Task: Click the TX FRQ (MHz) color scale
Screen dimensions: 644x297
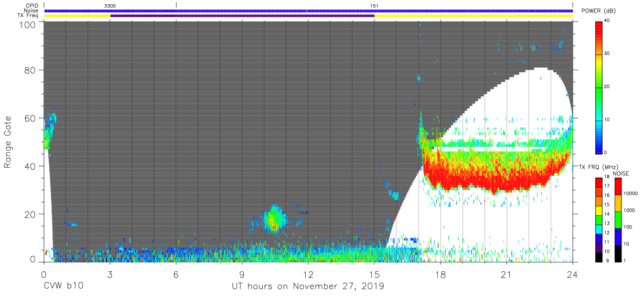Action: point(599,220)
